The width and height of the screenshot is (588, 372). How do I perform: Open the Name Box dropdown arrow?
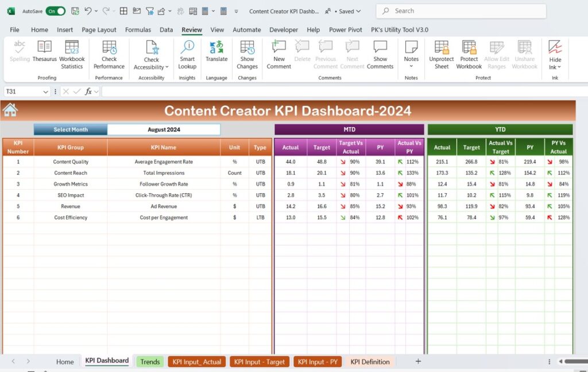coord(45,91)
